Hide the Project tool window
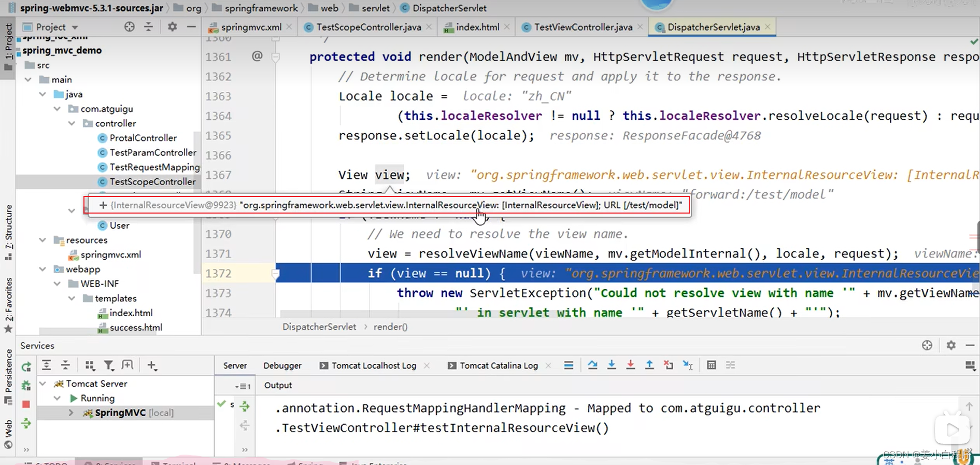980x465 pixels. point(191,27)
